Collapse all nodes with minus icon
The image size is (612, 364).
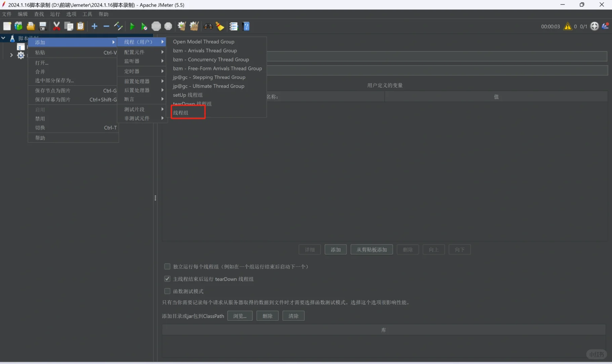pyautogui.click(x=106, y=26)
